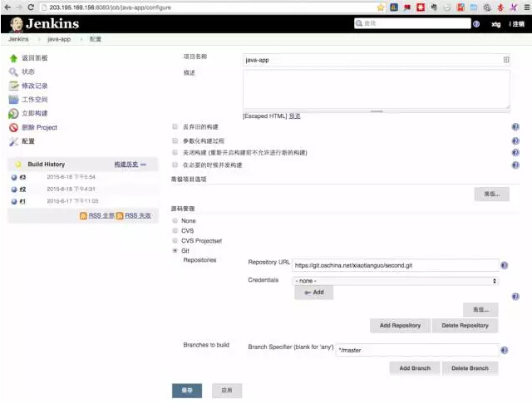Select the CVS Projectset radio button
The image size is (532, 404).
(x=175, y=240)
